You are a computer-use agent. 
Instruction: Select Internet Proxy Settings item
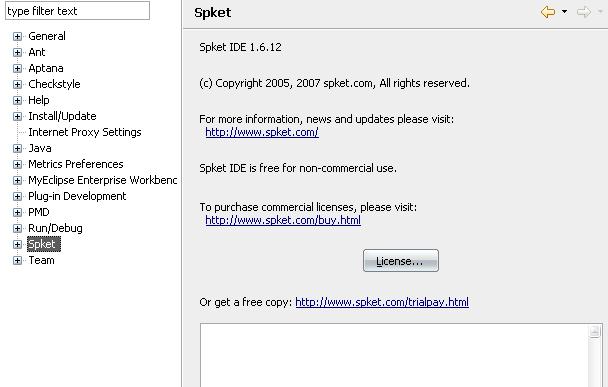point(85,132)
